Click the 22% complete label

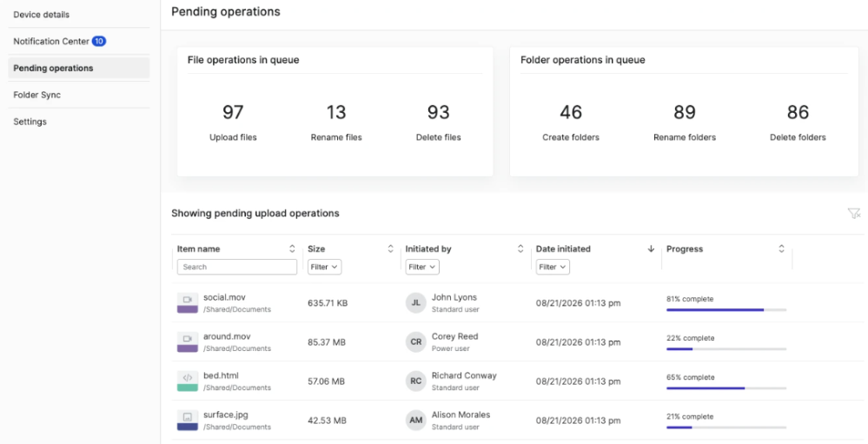[690, 338]
